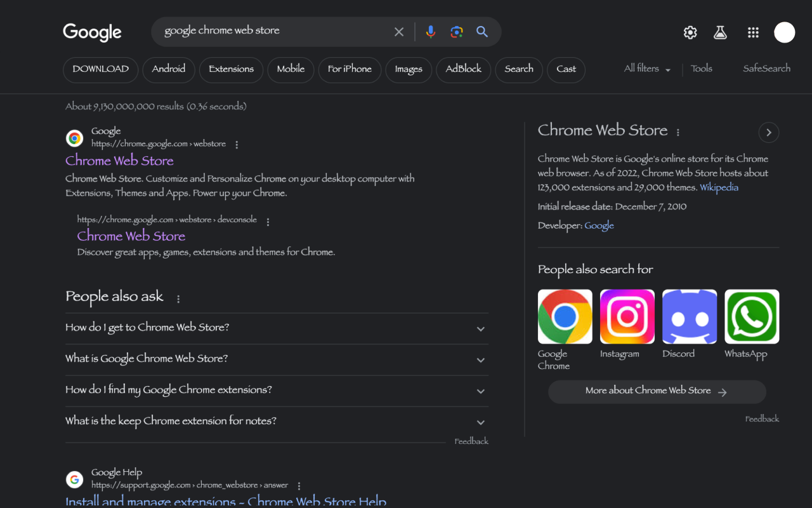Apply the Extensions filter chip
This screenshot has width=812, height=508.
(231, 70)
